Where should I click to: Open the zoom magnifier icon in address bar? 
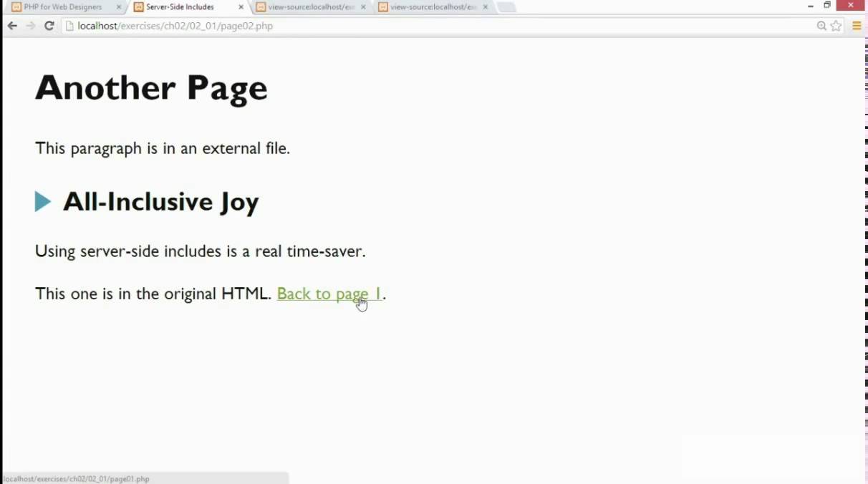[821, 26]
